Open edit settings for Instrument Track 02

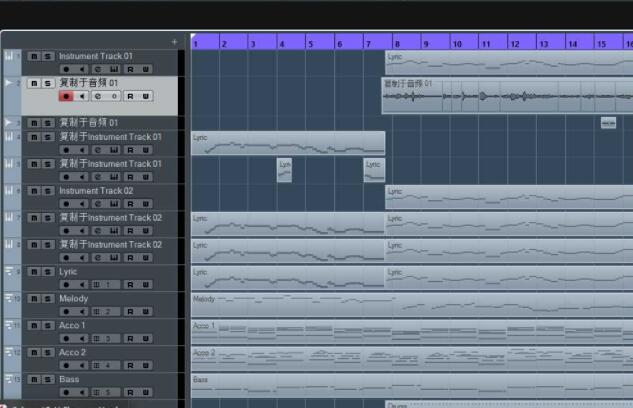point(98,204)
